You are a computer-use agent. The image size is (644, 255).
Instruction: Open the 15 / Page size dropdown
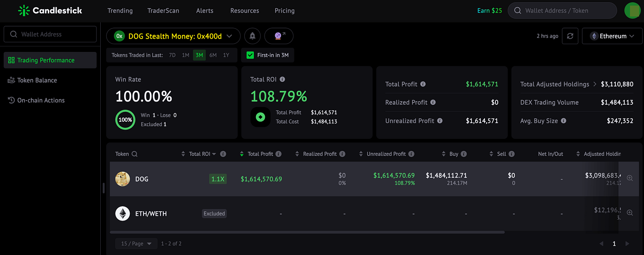pyautogui.click(x=136, y=244)
